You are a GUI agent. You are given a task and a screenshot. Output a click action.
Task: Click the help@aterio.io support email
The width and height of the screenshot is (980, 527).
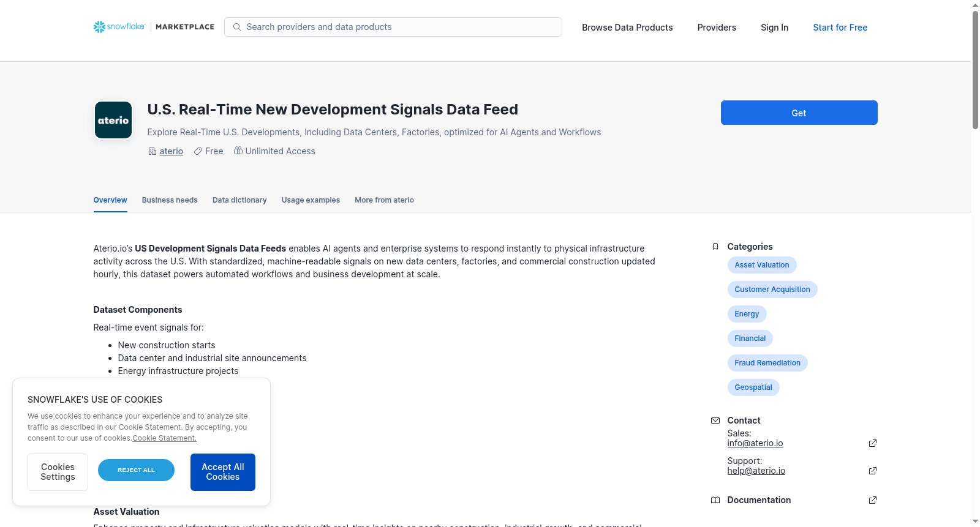pyautogui.click(x=756, y=471)
